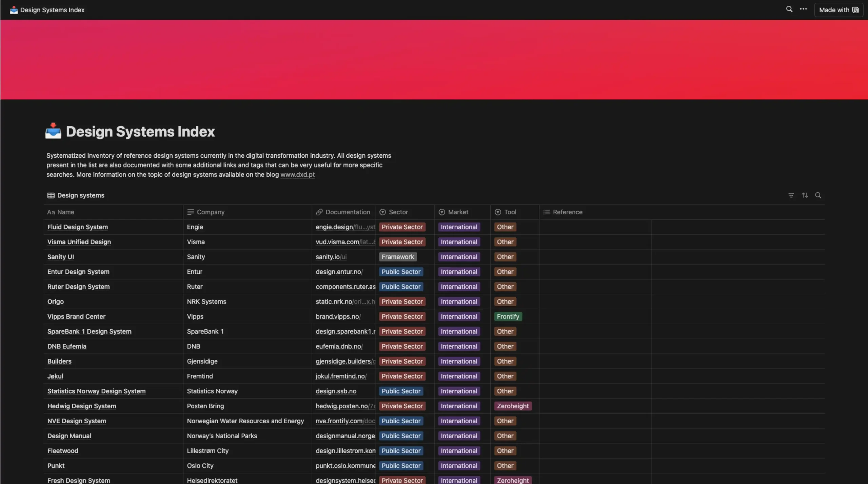Follow the sanity.io/ui documentation link
The image size is (868, 484).
331,257
